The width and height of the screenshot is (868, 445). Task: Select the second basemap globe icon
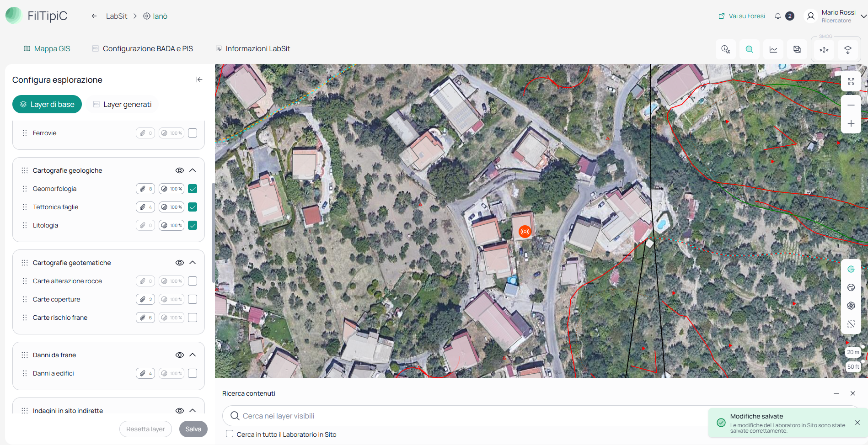pyautogui.click(x=851, y=287)
